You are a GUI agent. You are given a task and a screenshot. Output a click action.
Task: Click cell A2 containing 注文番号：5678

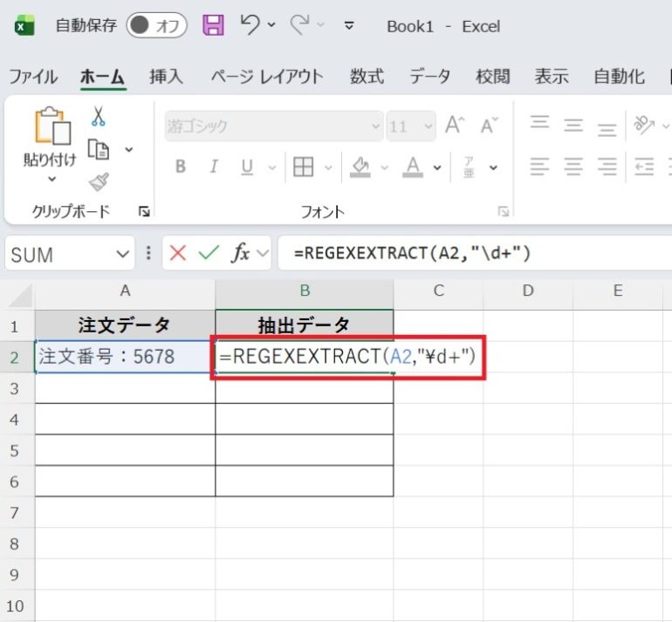[125, 357]
